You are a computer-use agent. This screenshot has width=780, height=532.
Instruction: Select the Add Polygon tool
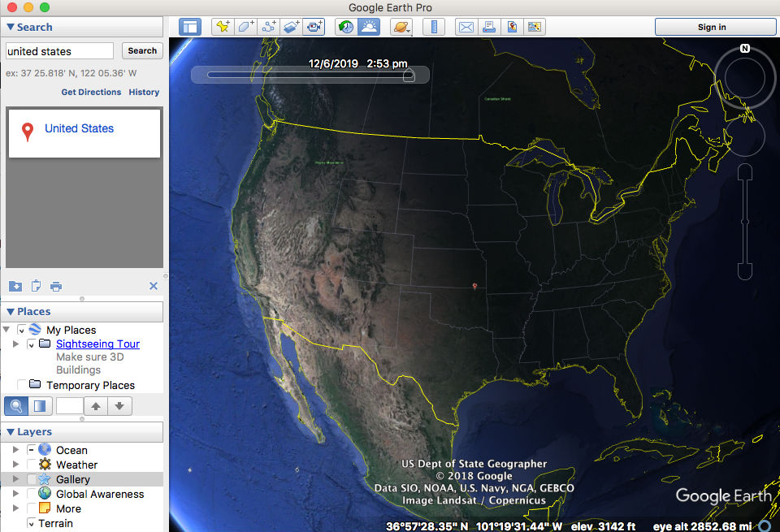point(245,27)
